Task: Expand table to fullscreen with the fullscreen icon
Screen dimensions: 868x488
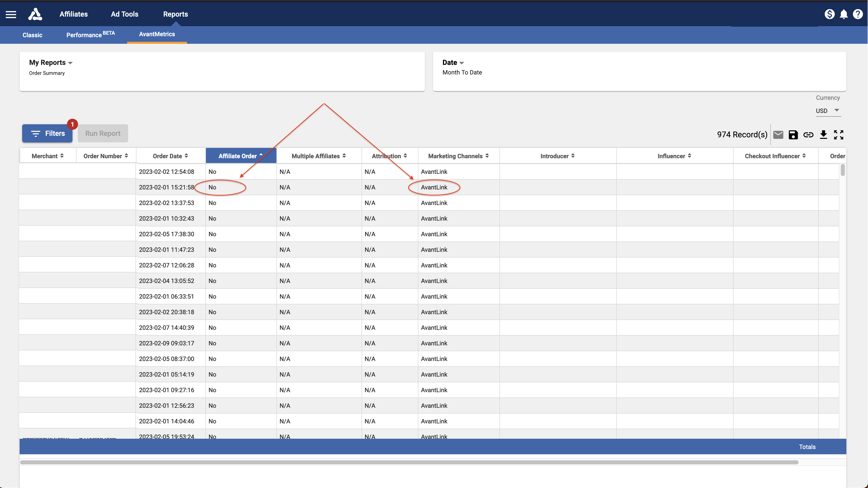Action: [x=839, y=135]
